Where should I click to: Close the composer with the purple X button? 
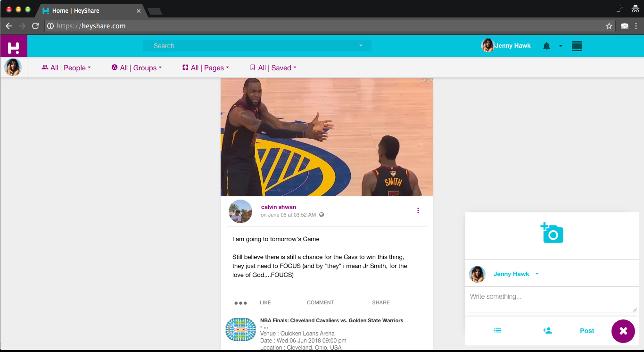click(x=623, y=331)
